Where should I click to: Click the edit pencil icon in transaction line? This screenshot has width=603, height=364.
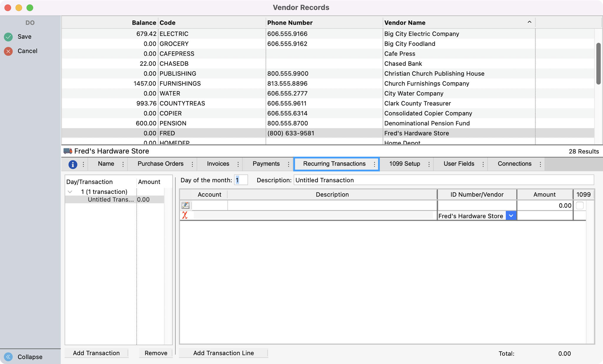pyautogui.click(x=185, y=205)
